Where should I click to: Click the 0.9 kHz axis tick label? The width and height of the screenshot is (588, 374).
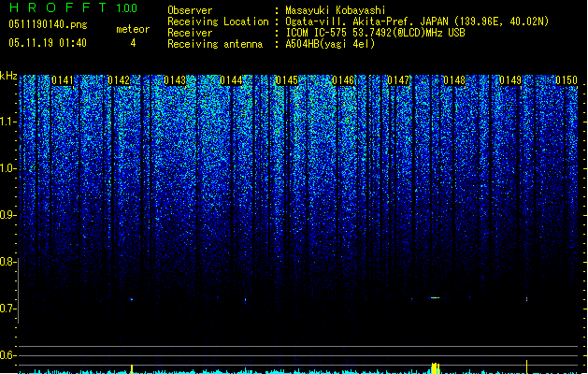[7, 215]
